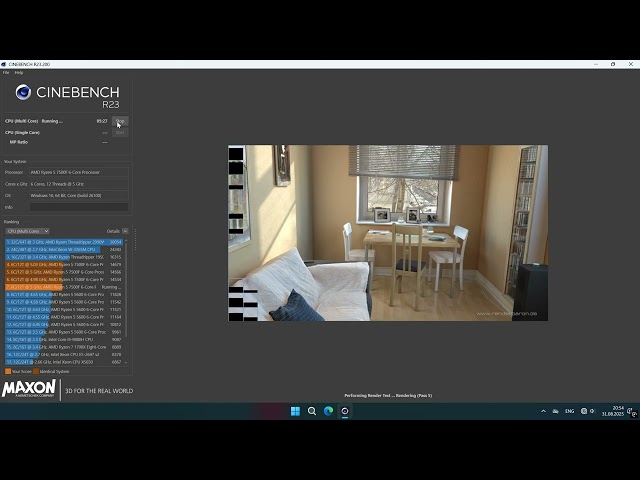Stop the running multi core CPU test
The height and width of the screenshot is (480, 640).
click(x=120, y=121)
